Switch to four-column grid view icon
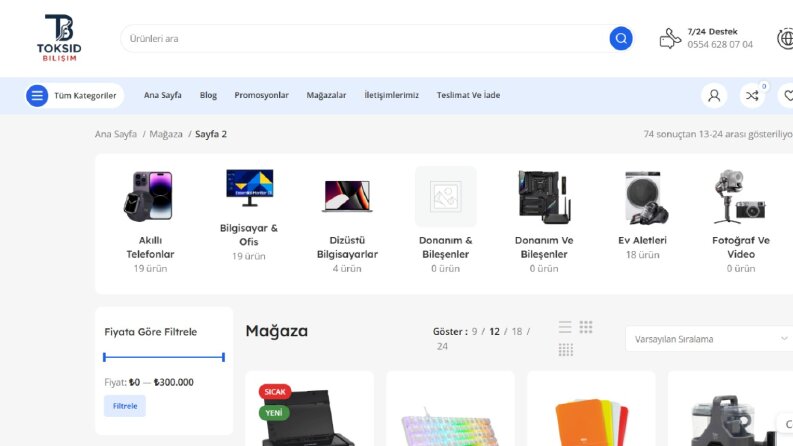793x446 pixels. (565, 349)
